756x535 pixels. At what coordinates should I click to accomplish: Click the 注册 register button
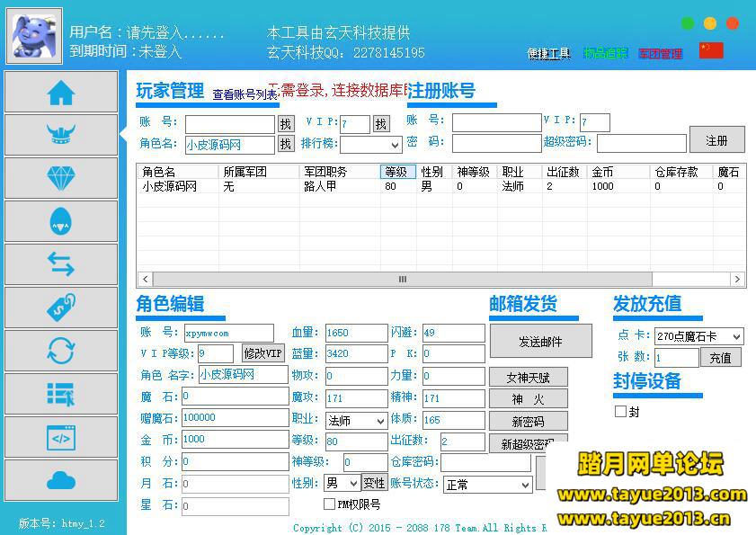click(717, 140)
